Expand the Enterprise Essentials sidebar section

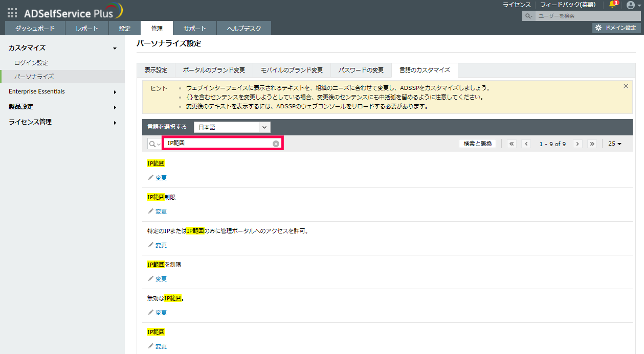pos(61,92)
